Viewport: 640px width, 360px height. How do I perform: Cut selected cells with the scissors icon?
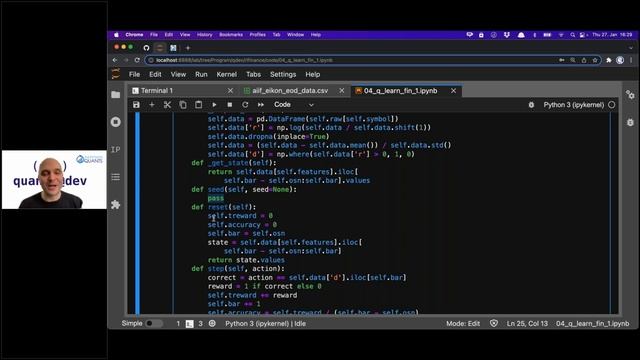[167, 105]
